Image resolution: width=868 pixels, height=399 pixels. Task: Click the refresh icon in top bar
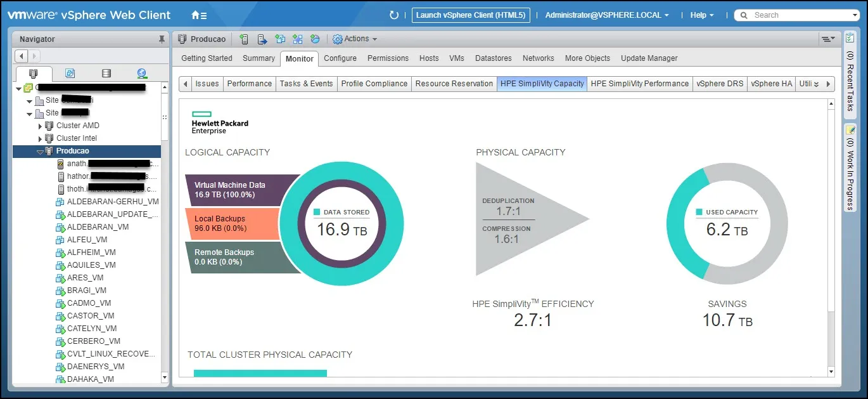click(x=393, y=15)
